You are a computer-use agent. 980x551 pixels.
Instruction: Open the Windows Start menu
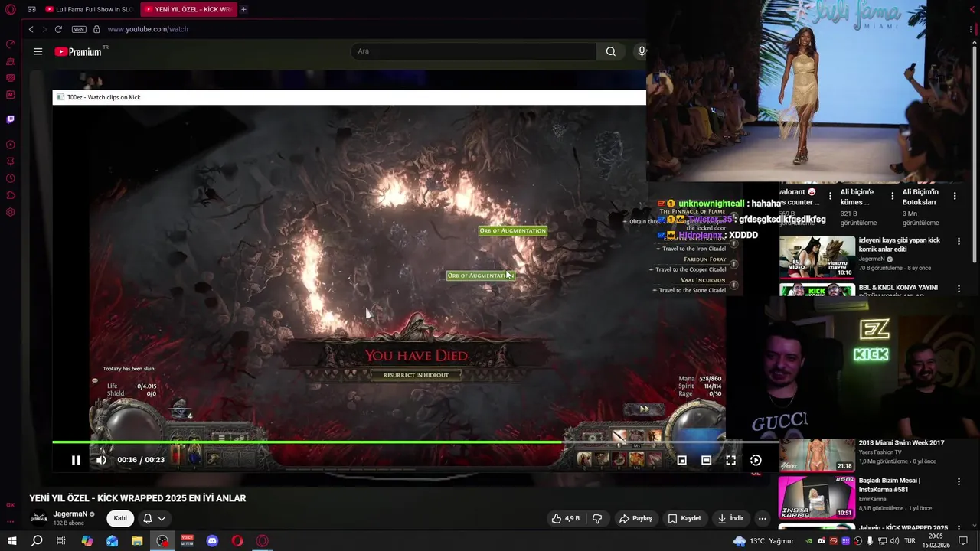[x=11, y=541]
